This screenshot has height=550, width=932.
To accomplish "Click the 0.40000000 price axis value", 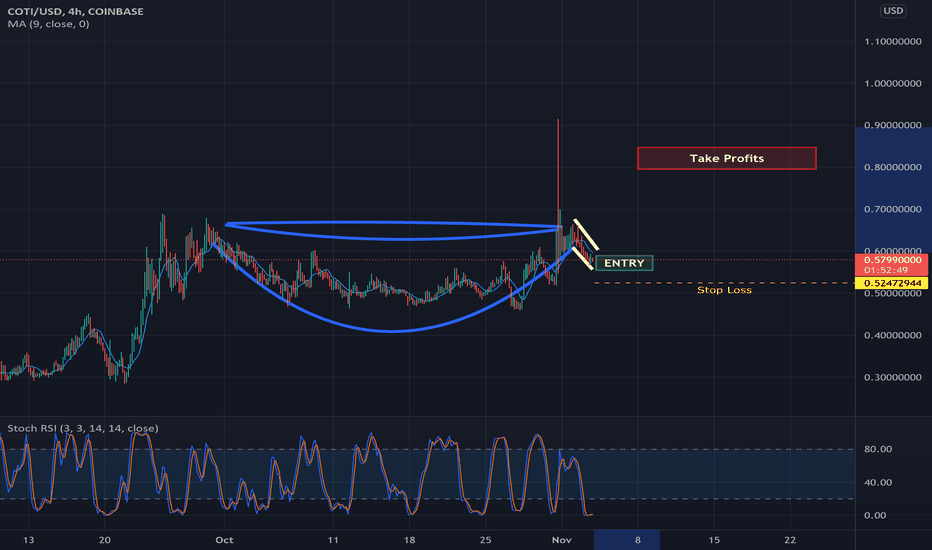I will point(893,335).
